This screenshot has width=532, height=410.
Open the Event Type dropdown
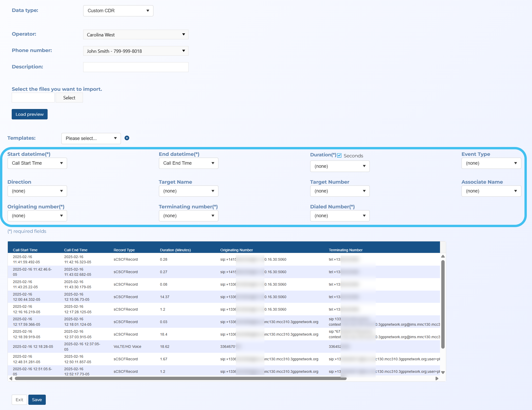point(491,163)
